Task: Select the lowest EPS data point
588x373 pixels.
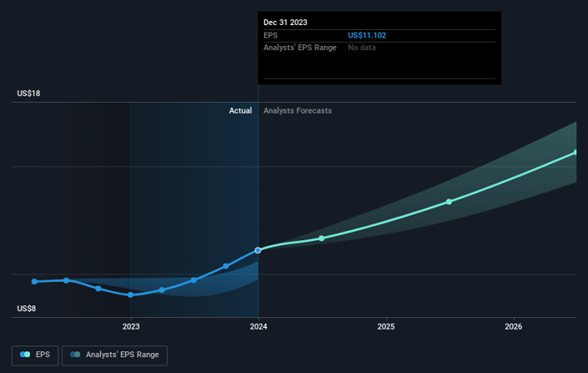Action: (130, 295)
